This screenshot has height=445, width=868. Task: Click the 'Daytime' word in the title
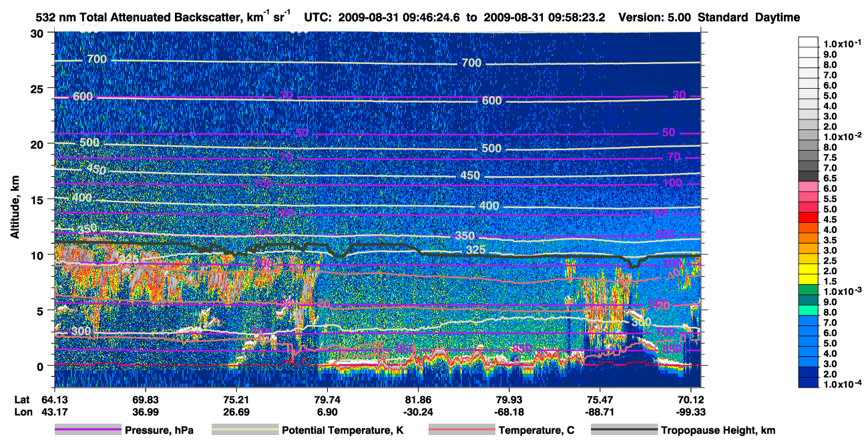tap(778, 17)
